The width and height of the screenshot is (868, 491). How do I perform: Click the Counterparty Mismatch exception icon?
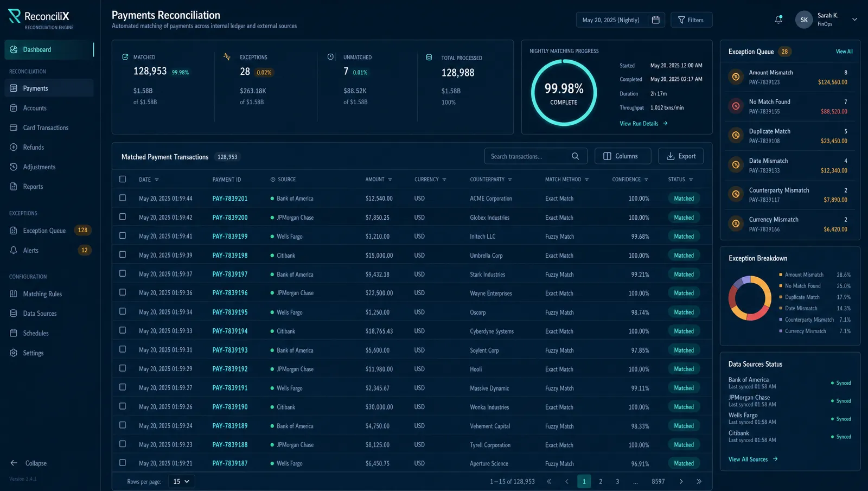[x=736, y=194]
